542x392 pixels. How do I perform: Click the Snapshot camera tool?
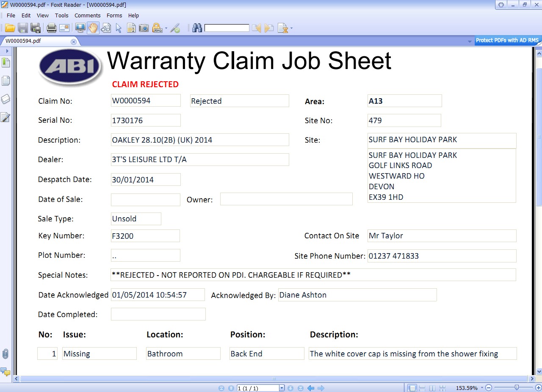click(x=144, y=28)
